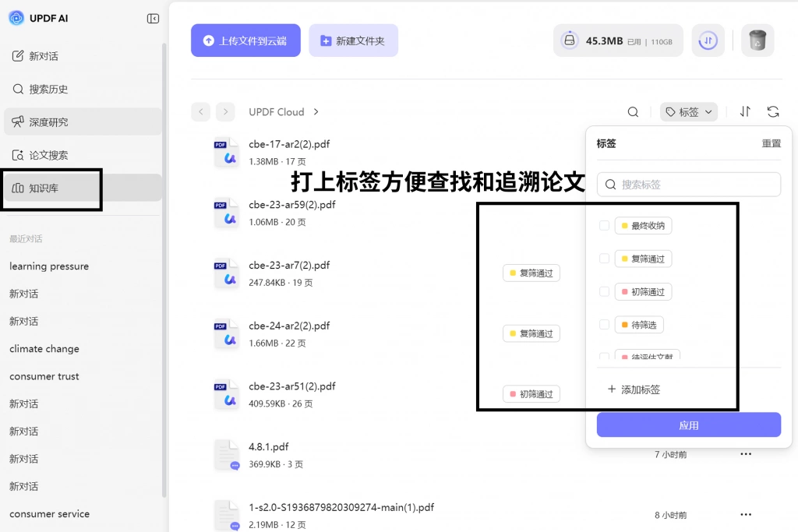Click the 待筛选 tag chip with orange dot
Screen dimensions: 798x532
[x=639, y=325]
